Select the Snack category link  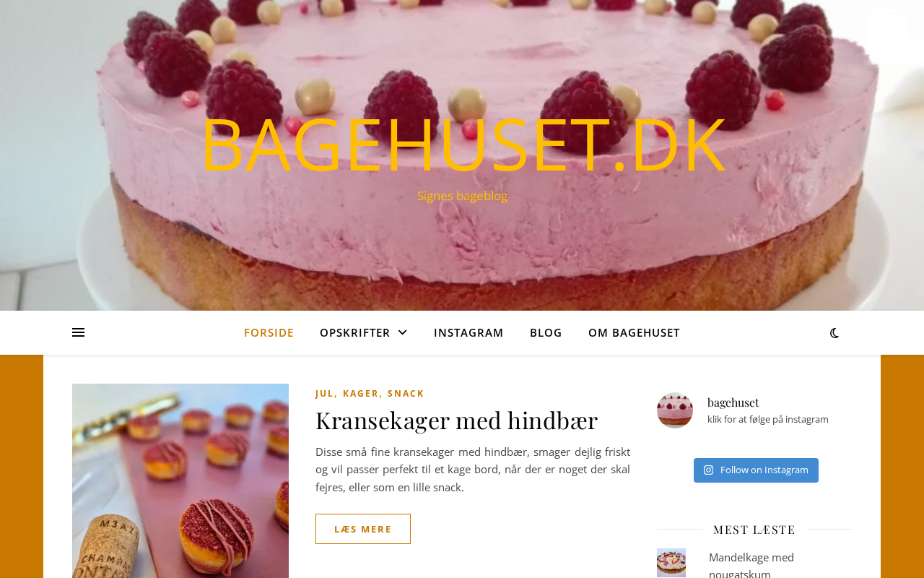[x=406, y=393]
